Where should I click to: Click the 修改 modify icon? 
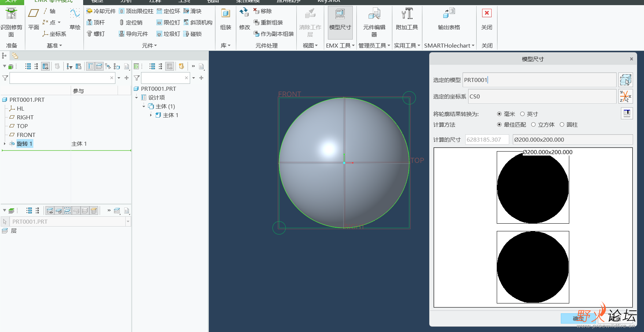(x=244, y=13)
